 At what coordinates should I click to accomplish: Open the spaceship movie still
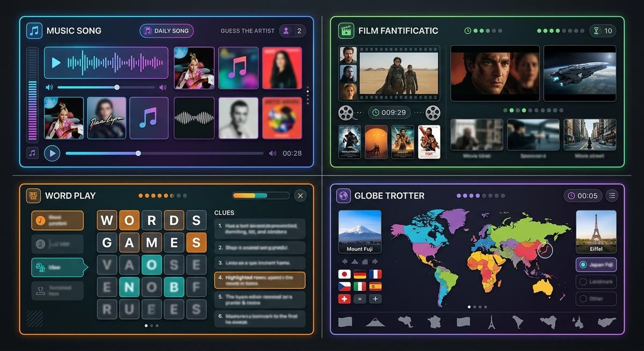pyautogui.click(x=580, y=73)
